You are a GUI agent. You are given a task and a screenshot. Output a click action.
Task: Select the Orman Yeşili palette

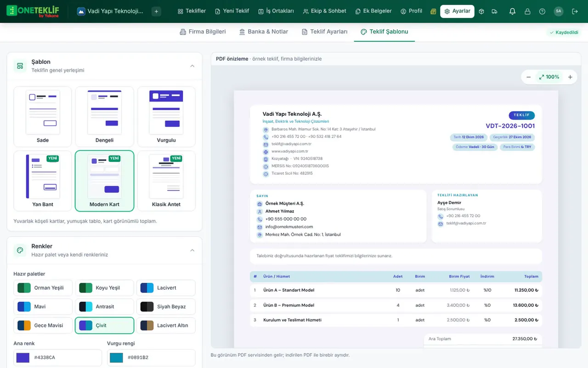[43, 288]
